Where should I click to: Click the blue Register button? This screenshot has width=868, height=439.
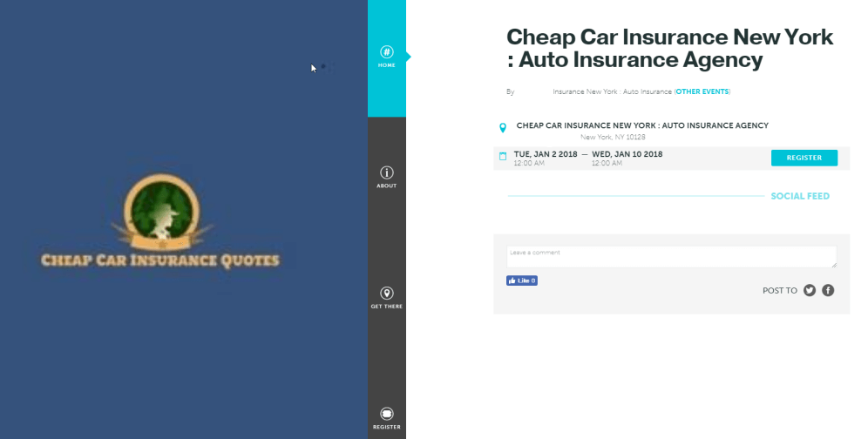coord(804,158)
